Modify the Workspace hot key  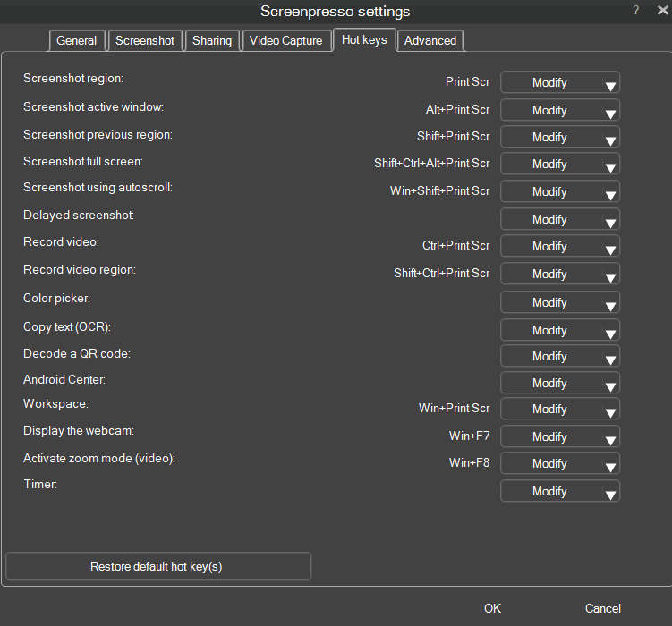(550, 409)
